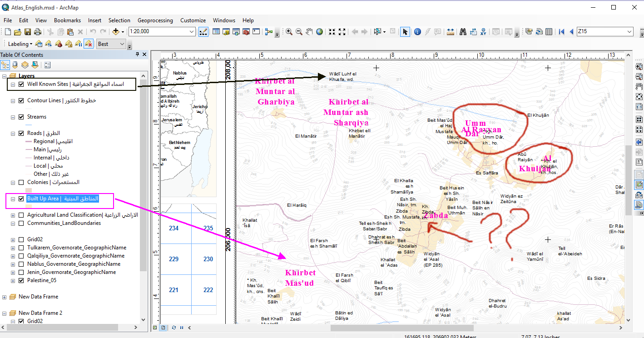The width and height of the screenshot is (644, 338).
Task: Switch table of contents to List By Source
Action: pyautogui.click(x=15, y=65)
